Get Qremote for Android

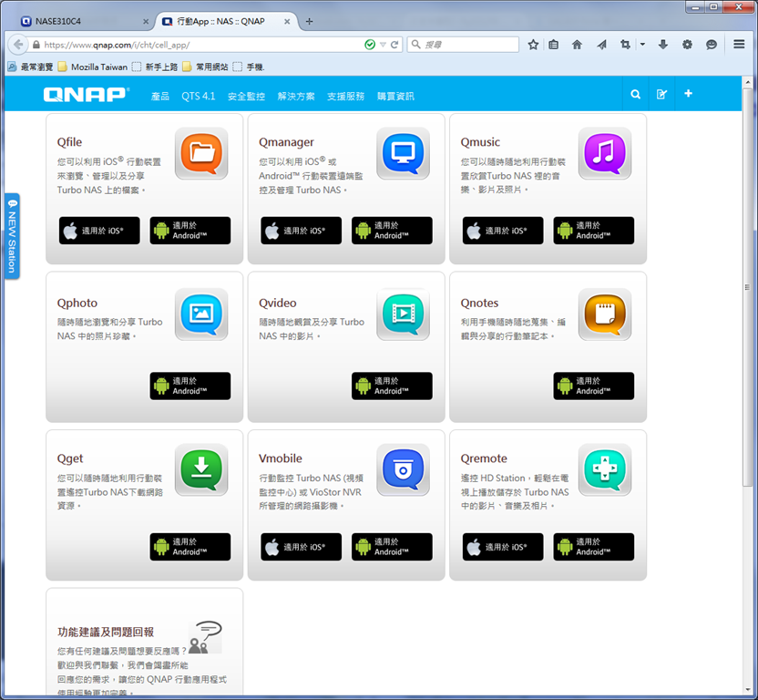[x=594, y=547]
